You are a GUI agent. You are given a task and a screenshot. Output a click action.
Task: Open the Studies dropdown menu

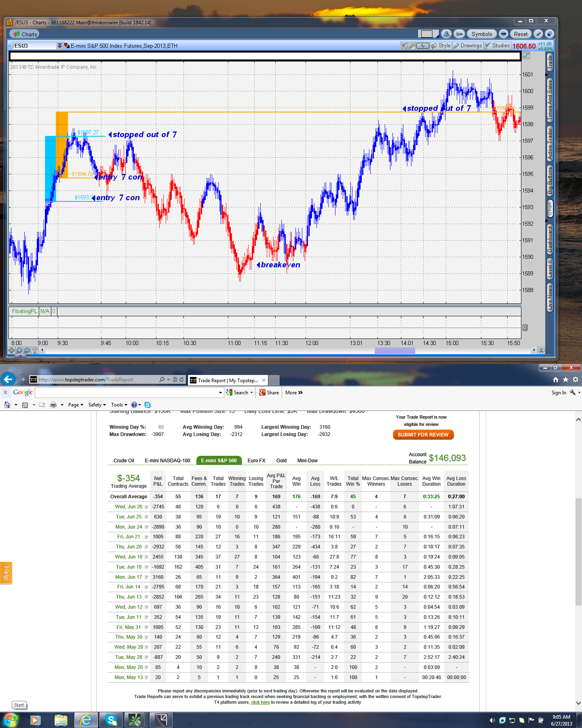[x=498, y=46]
